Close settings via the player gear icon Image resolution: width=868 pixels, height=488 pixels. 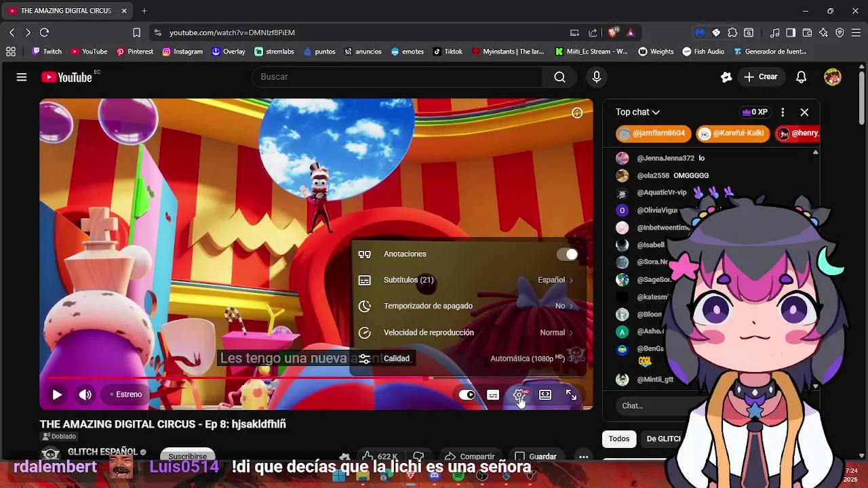[519, 394]
